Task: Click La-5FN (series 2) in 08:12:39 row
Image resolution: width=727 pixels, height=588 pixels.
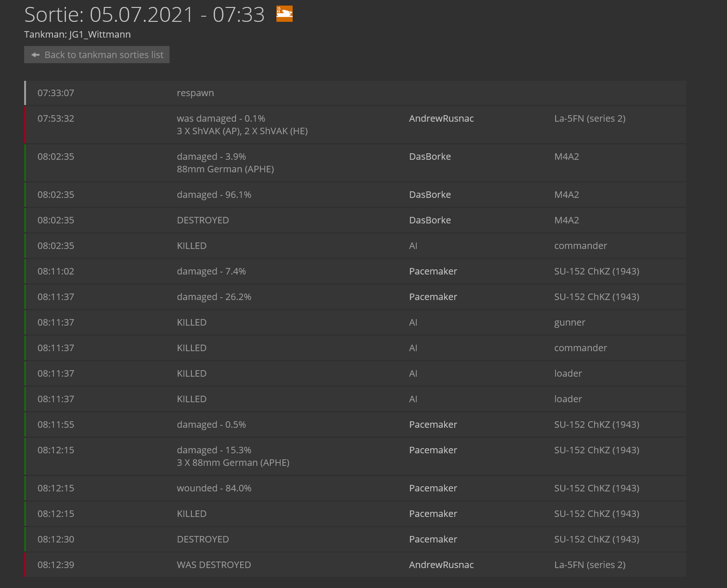Action: point(589,565)
